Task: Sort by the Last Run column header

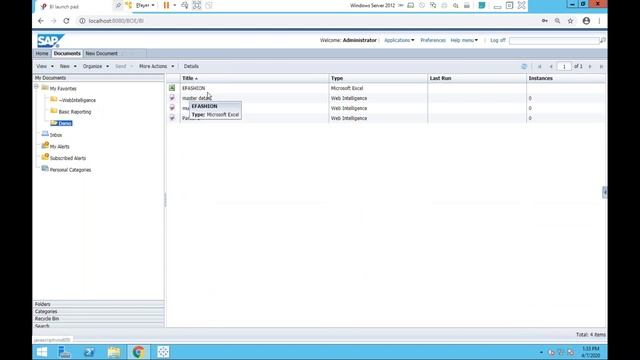Action: (x=477, y=78)
